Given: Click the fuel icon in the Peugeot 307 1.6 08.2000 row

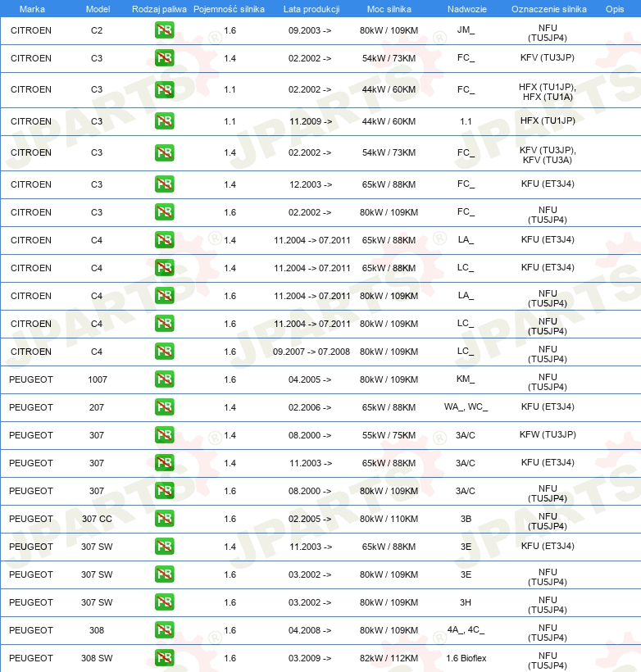Looking at the screenshot, I should pyautogui.click(x=164, y=491).
